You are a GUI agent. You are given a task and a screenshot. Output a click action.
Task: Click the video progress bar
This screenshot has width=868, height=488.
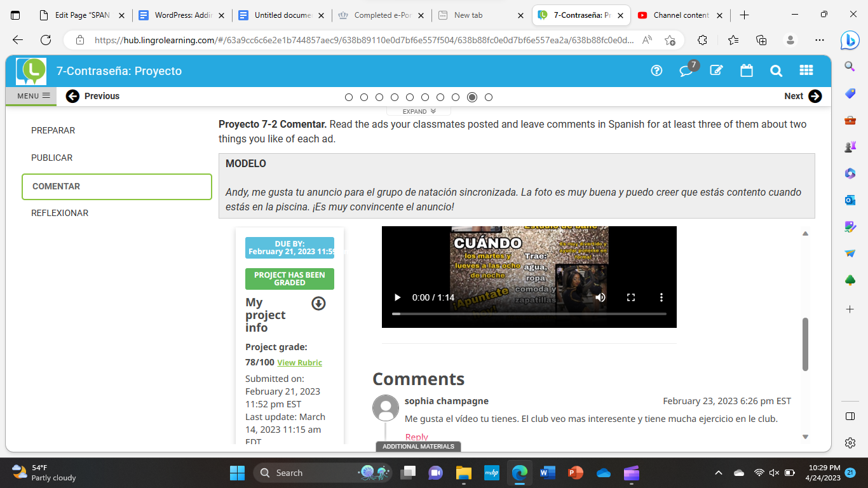pyautogui.click(x=529, y=314)
